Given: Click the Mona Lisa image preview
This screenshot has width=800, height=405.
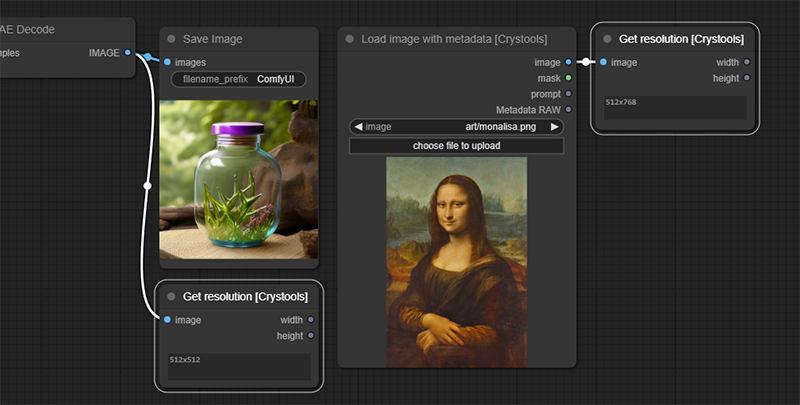Looking at the screenshot, I should (x=456, y=258).
